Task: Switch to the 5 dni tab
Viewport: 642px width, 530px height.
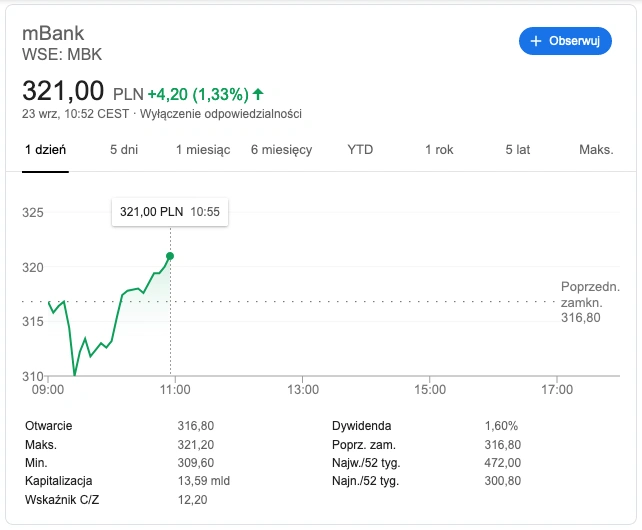Action: (x=124, y=150)
